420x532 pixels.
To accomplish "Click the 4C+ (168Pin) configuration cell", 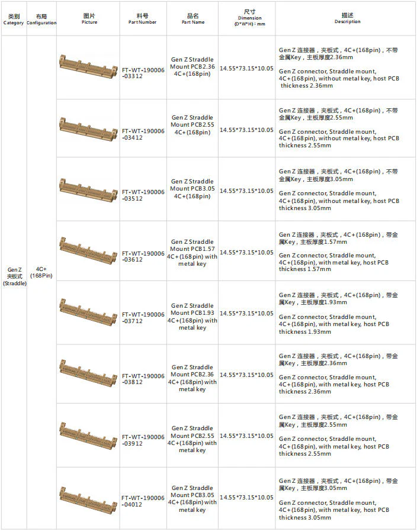I will point(41,272).
